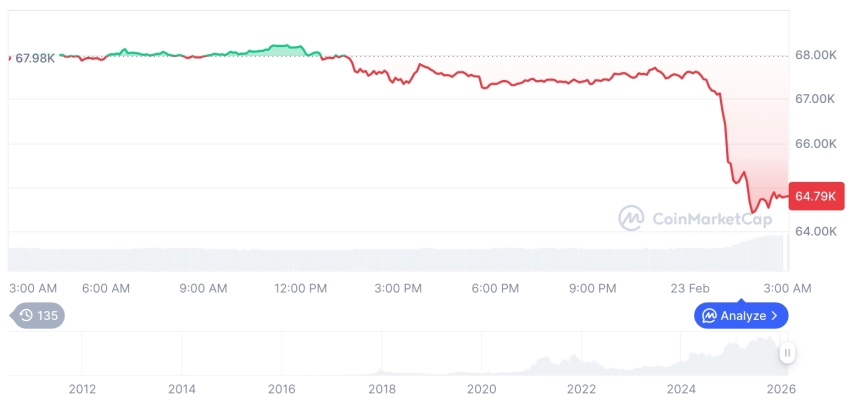
Task: Click 2024 in the navigator timeline
Action: (681, 388)
